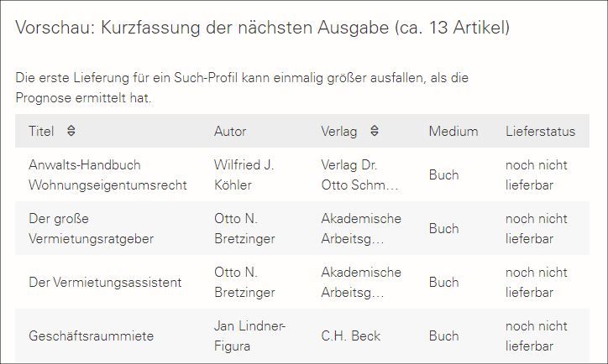The width and height of the screenshot is (608, 364).
Task: Select the Medium column header
Action: [453, 131]
